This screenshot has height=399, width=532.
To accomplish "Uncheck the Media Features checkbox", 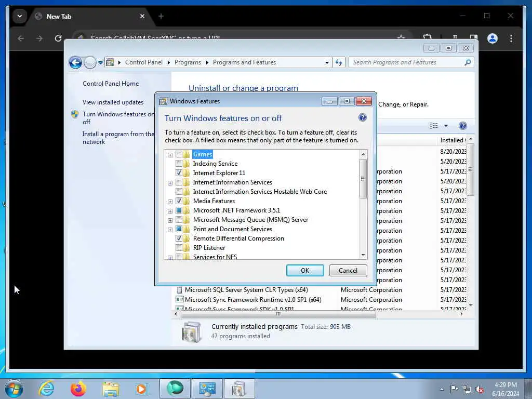I will pos(179,201).
